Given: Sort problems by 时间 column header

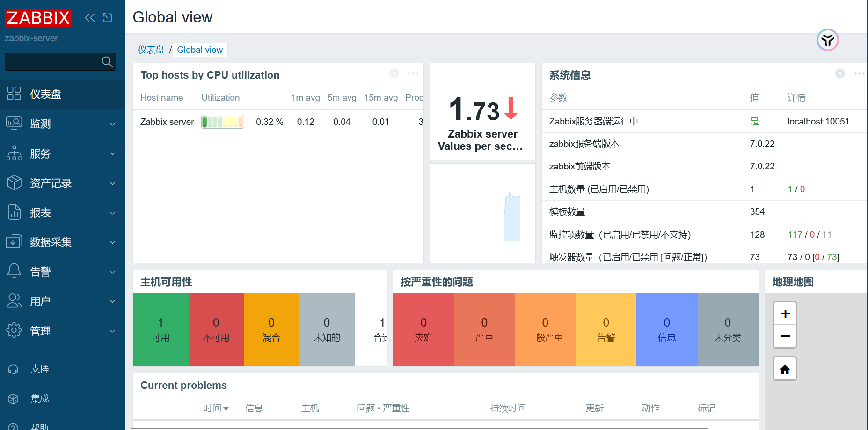Looking at the screenshot, I should click(216, 408).
